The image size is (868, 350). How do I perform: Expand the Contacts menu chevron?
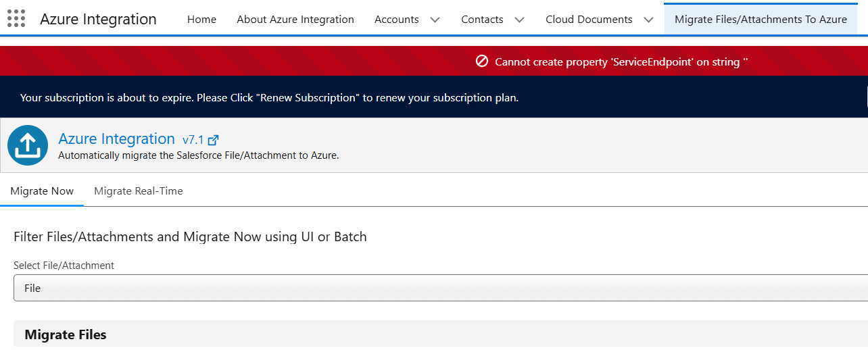[519, 20]
